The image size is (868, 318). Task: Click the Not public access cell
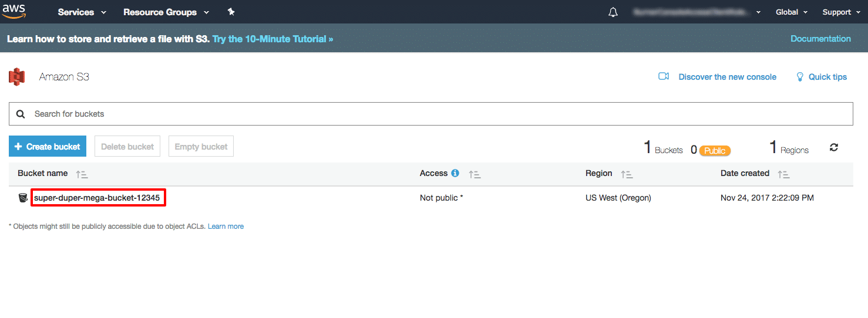442,198
